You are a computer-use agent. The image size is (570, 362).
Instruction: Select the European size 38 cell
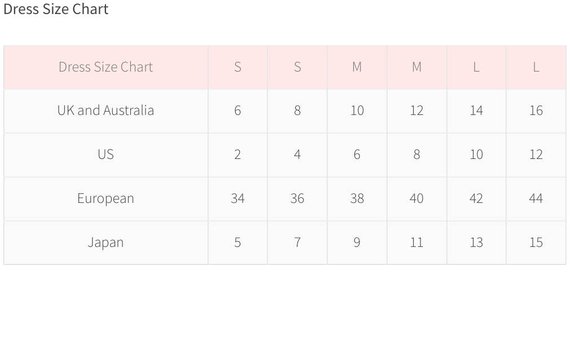357,199
